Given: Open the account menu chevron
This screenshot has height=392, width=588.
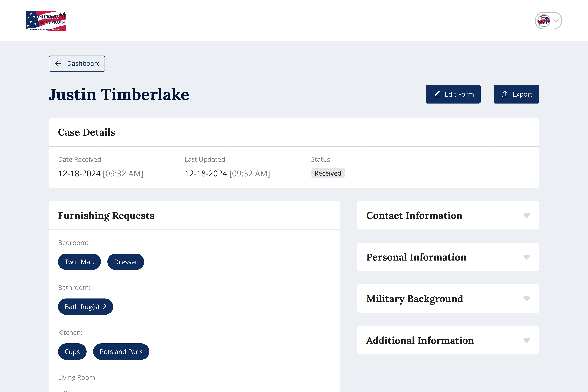Looking at the screenshot, I should [556, 21].
